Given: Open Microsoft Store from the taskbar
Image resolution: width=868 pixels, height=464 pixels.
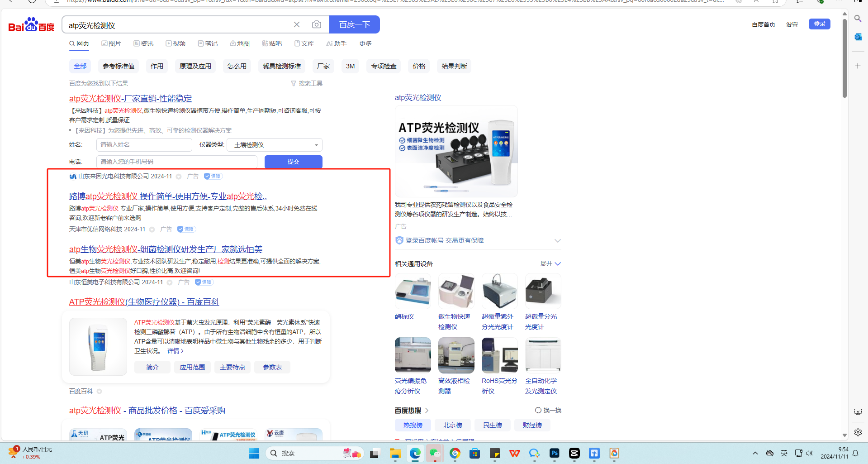Looking at the screenshot, I should (x=475, y=453).
